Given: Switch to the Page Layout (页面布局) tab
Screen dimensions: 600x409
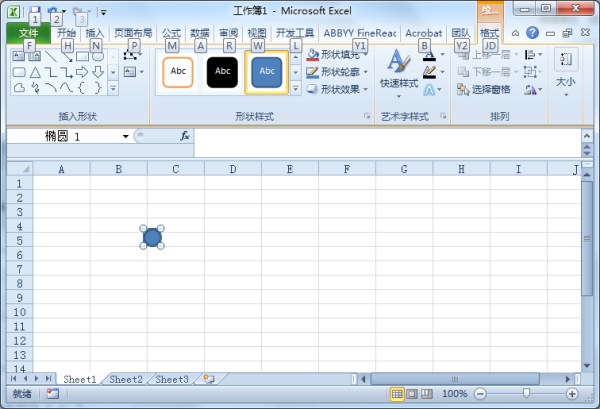Looking at the screenshot, I should 133,33.
